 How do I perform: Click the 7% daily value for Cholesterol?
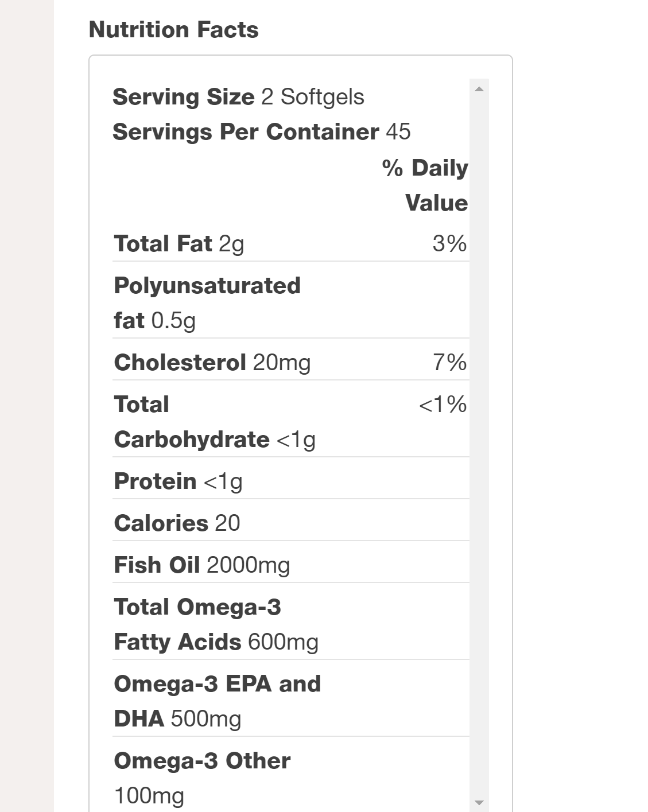coord(449,363)
